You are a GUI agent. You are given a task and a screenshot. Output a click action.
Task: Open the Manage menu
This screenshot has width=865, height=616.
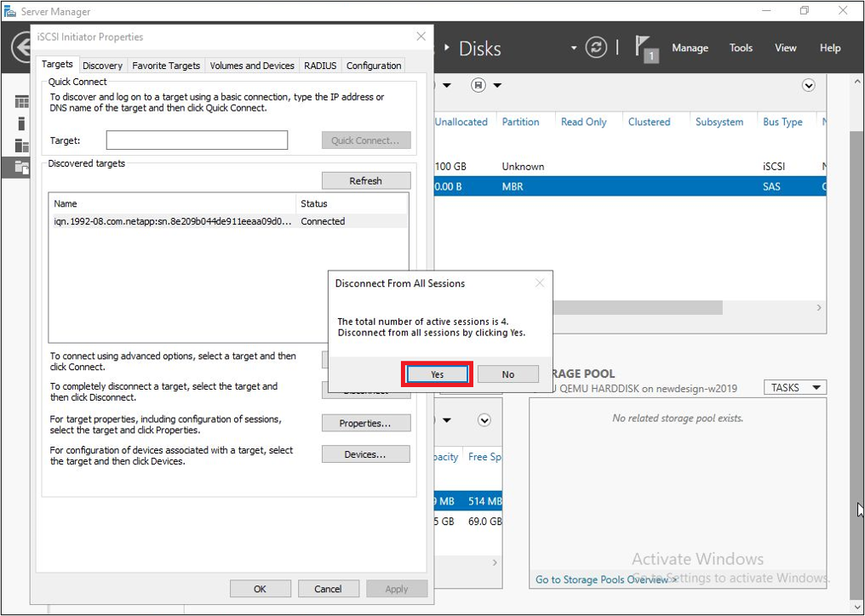pyautogui.click(x=690, y=48)
